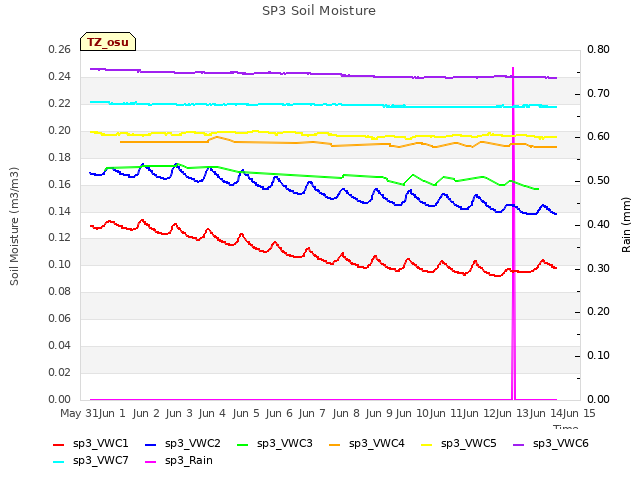Click the SP3 Soil Moisture chart title
640x480 pixels.
319,11
